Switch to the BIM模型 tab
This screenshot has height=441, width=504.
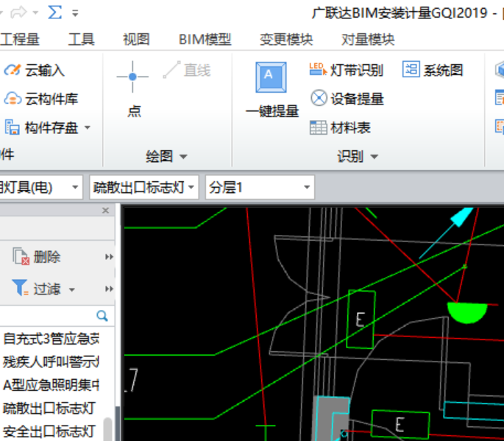(205, 39)
